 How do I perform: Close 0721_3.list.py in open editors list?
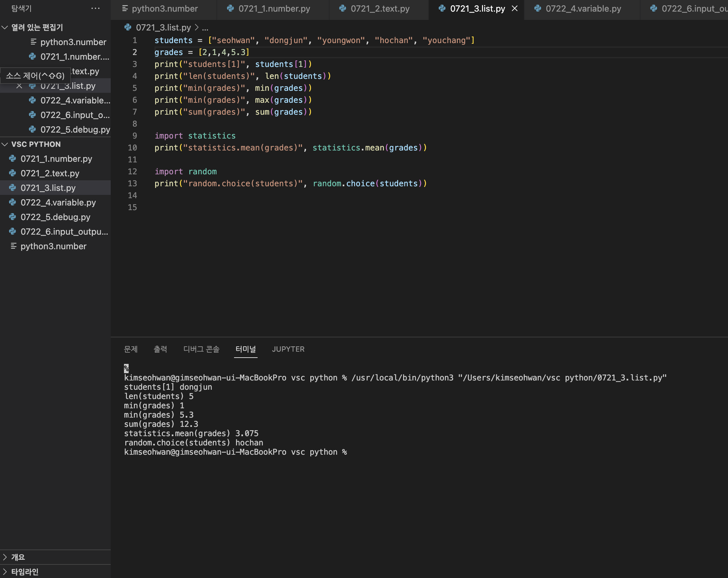19,86
